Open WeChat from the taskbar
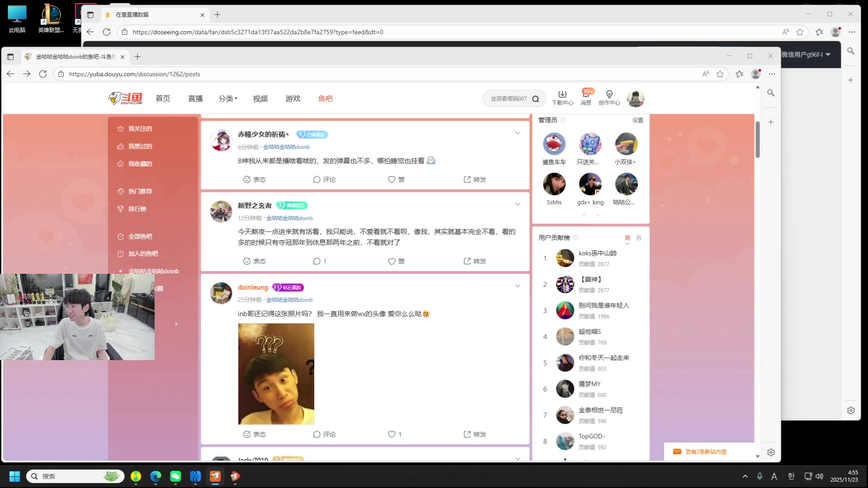The height and width of the screenshot is (488, 868). pos(175,476)
